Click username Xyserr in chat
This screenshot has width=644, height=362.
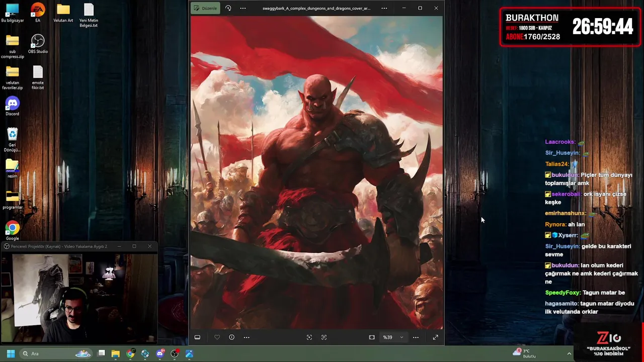coord(568,235)
